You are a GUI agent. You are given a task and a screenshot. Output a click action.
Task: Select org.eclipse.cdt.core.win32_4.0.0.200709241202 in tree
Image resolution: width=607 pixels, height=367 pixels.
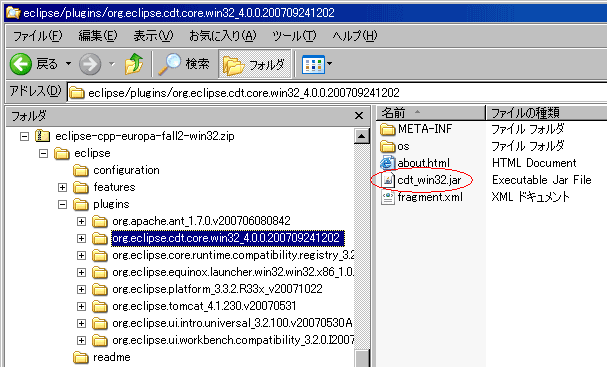(228, 238)
